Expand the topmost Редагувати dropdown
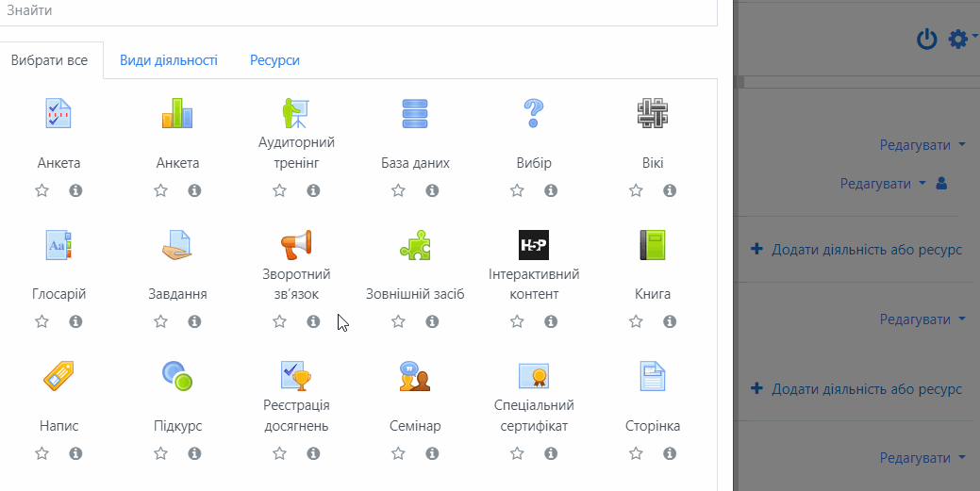The width and height of the screenshot is (980, 491). 922,145
